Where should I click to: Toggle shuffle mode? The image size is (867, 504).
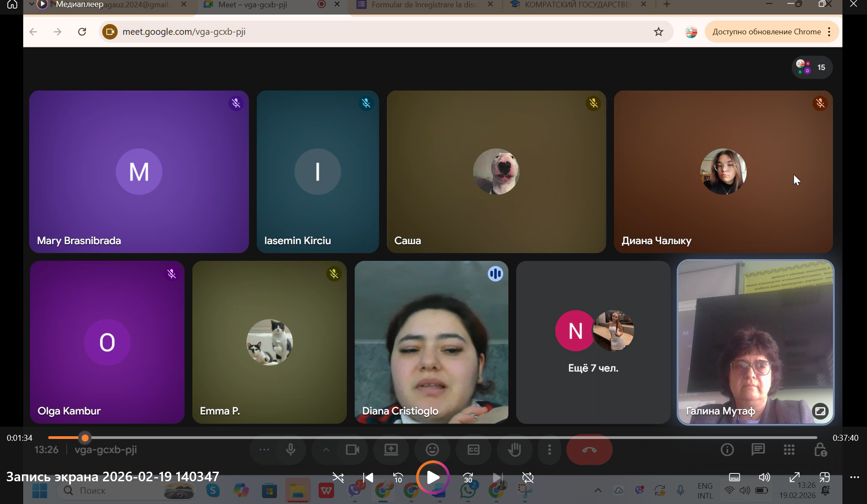(x=338, y=478)
